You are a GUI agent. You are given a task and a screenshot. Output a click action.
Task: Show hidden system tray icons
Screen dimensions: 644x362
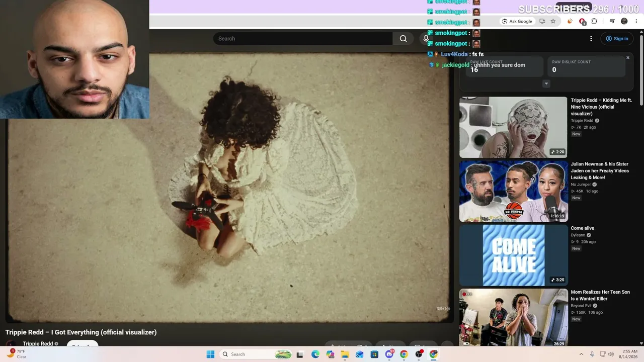click(x=581, y=354)
